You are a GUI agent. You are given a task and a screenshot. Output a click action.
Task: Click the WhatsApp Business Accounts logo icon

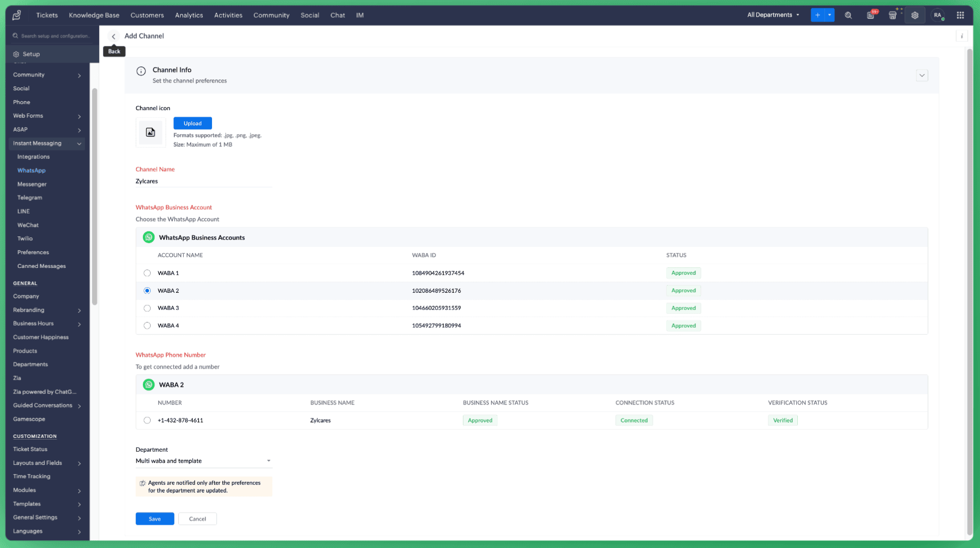(x=149, y=237)
